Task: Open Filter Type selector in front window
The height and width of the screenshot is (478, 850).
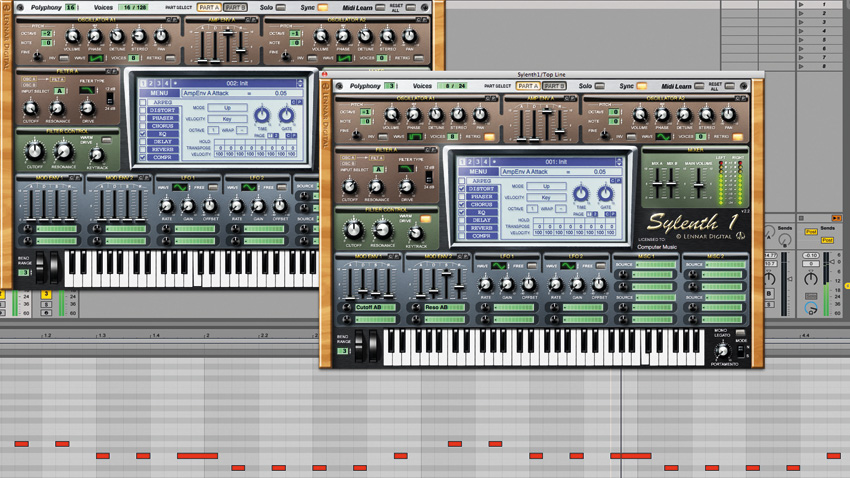Action: 405,169
